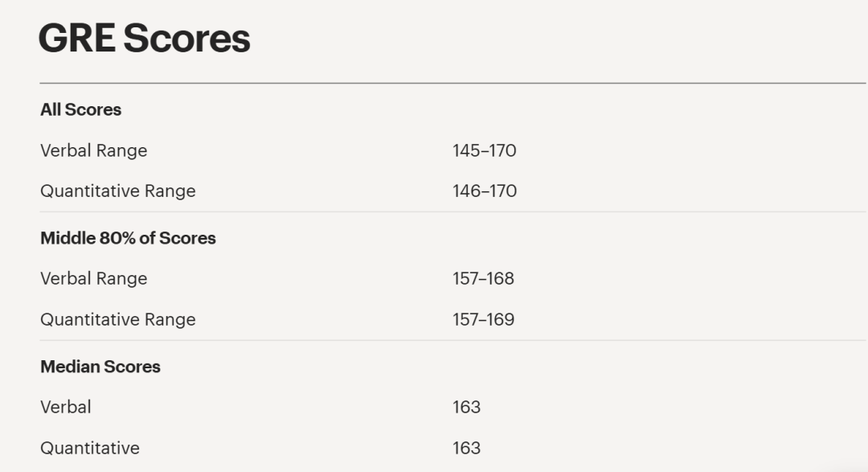
Task: Click Verbal Range under All Scores
Action: [93, 150]
